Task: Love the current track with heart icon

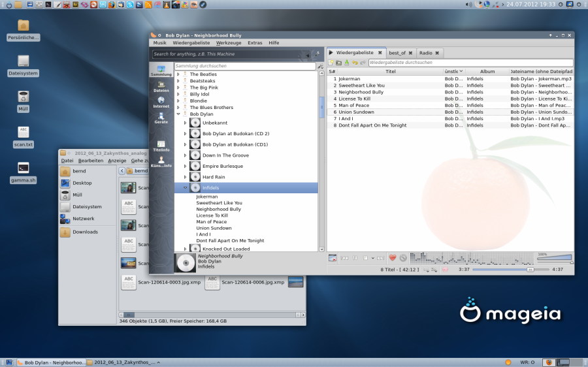Action: click(x=393, y=258)
